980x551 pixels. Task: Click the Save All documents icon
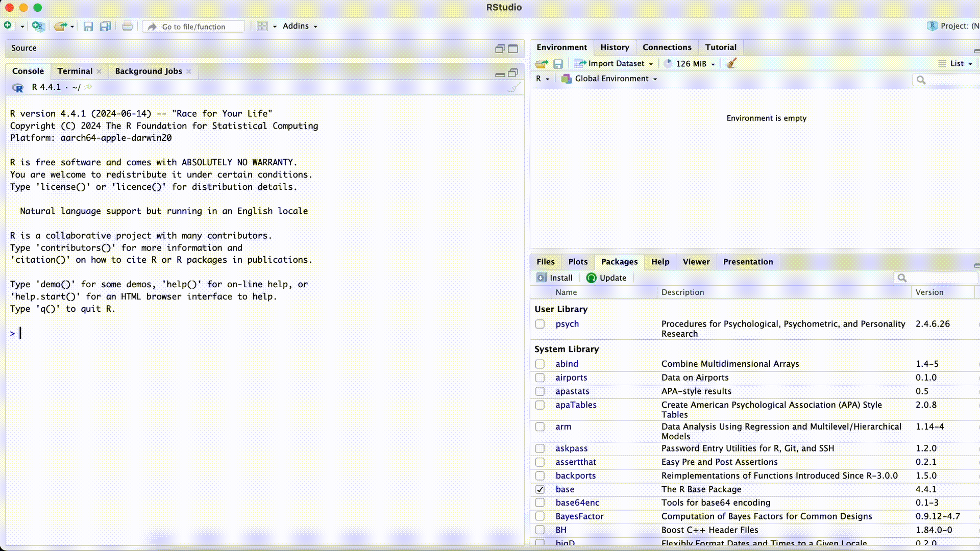[105, 27]
